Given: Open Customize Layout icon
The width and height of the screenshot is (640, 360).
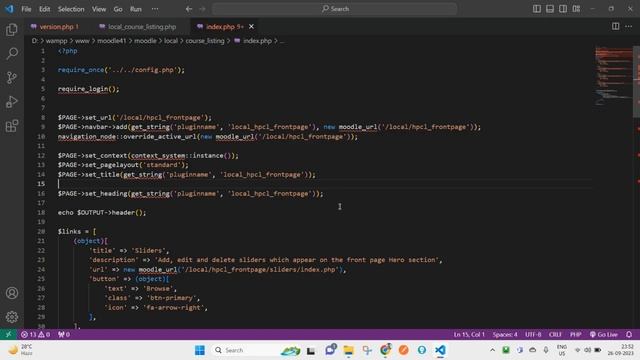Looking at the screenshot, I should pyautogui.click(x=576, y=9).
